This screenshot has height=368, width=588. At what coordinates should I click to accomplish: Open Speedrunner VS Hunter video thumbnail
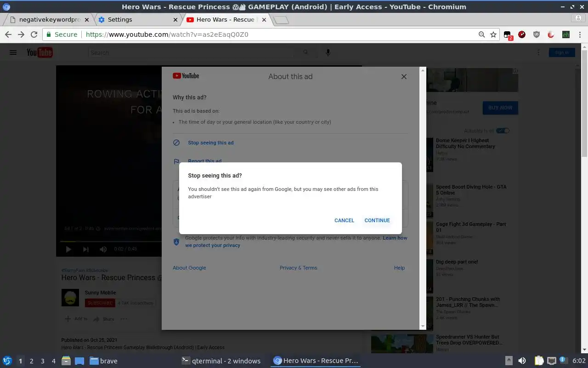402,344
